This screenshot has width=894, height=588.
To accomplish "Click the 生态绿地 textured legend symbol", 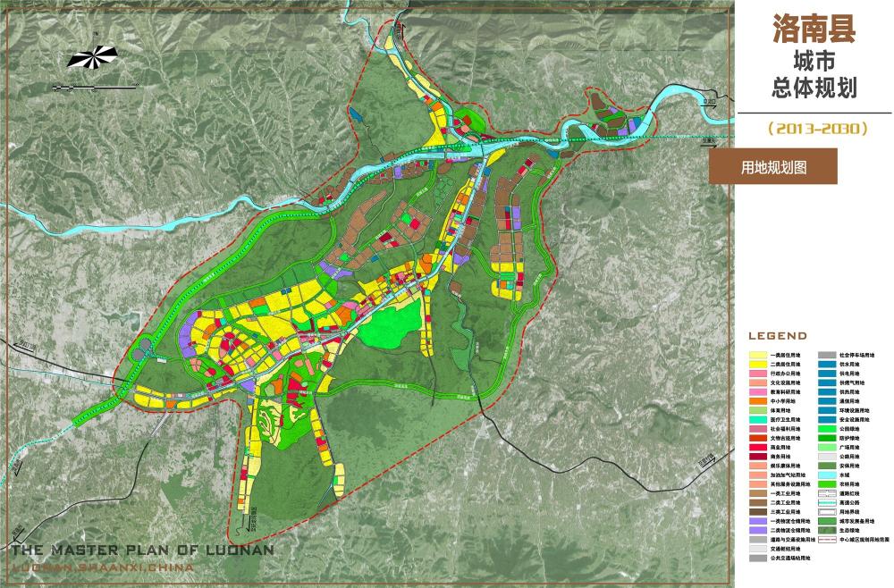I will pos(828,528).
